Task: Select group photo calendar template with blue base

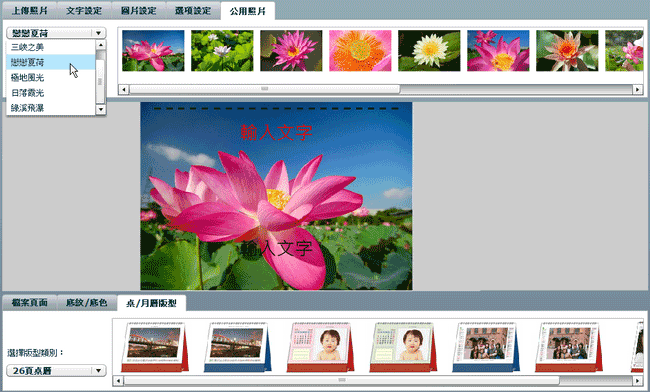Action: click(x=486, y=347)
